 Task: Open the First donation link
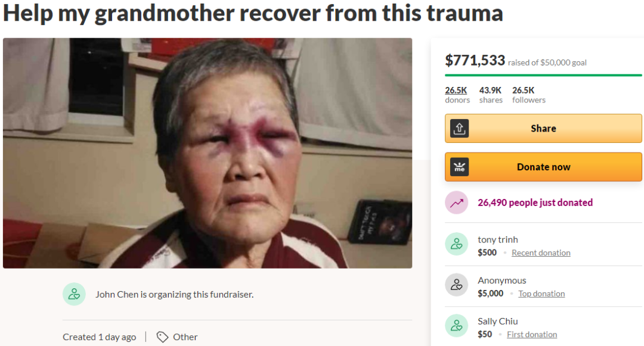(532, 335)
